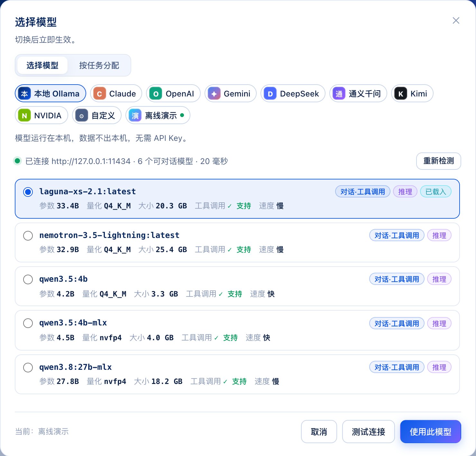Click the 推理 tag on laguna-xs-2.1
This screenshot has height=456, width=476.
coord(405,192)
